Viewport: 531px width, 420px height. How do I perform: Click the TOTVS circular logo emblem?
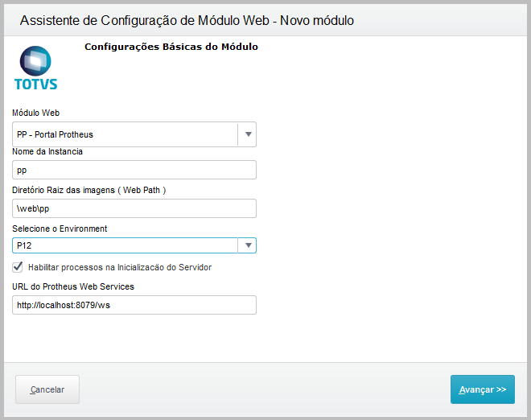point(35,61)
